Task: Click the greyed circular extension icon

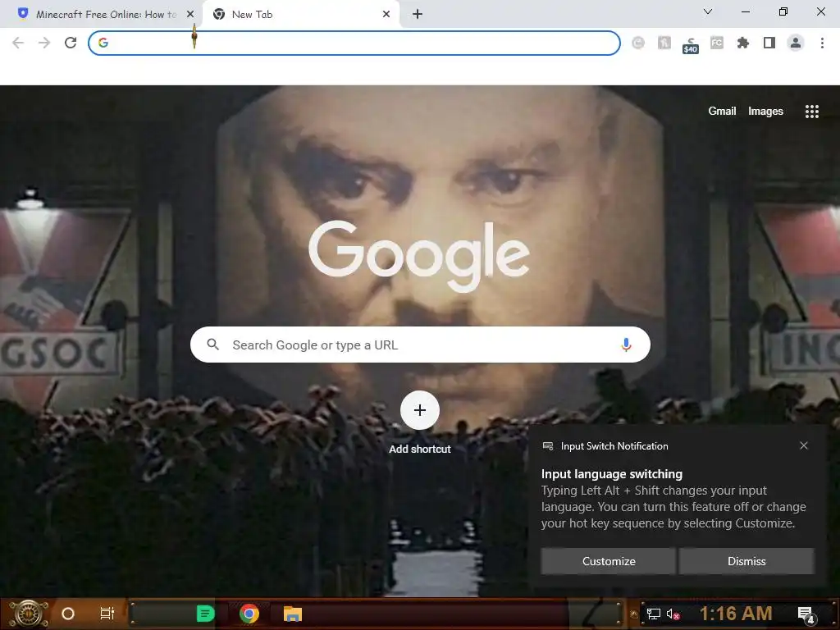Action: [638, 43]
